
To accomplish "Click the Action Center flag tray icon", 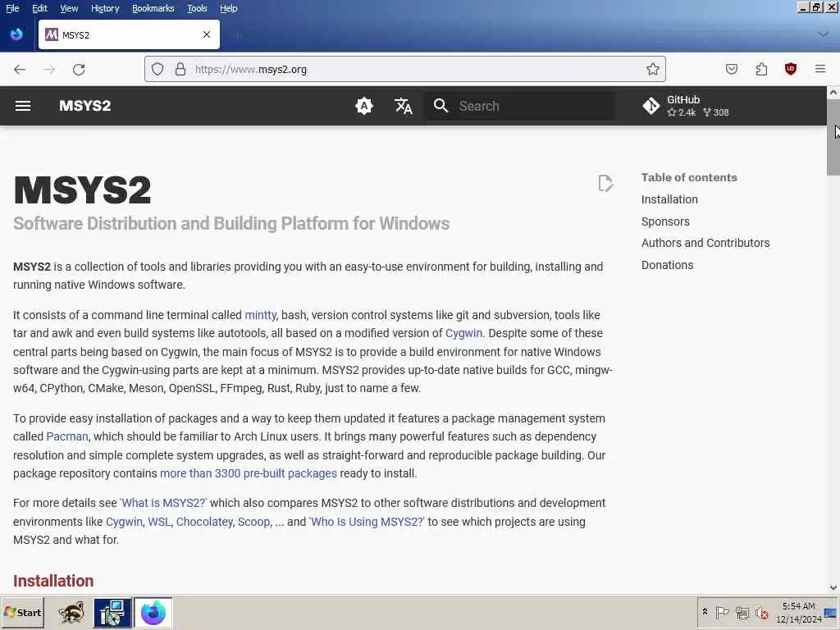I will (x=722, y=612).
